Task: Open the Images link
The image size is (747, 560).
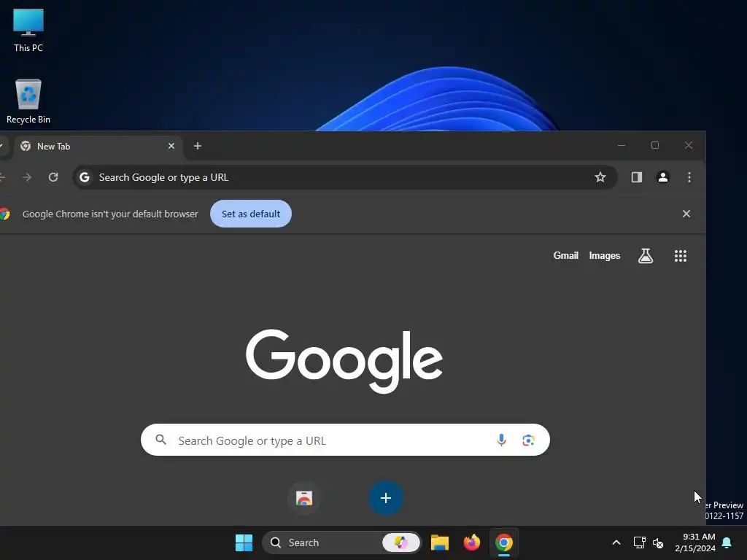Action: tap(605, 256)
